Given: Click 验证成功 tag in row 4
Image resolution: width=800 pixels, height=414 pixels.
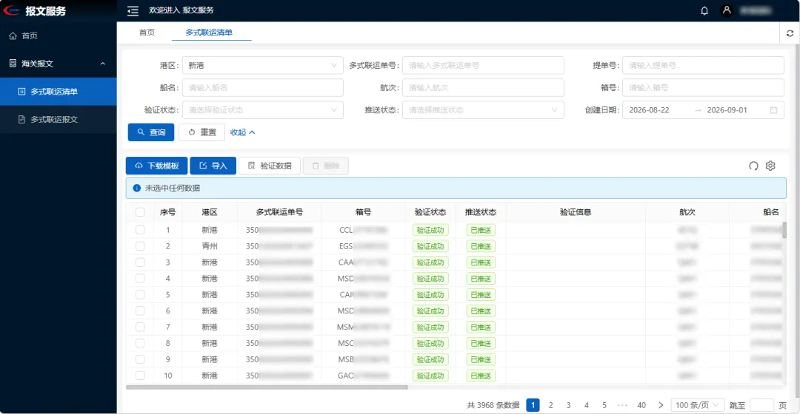Looking at the screenshot, I should click(430, 279).
